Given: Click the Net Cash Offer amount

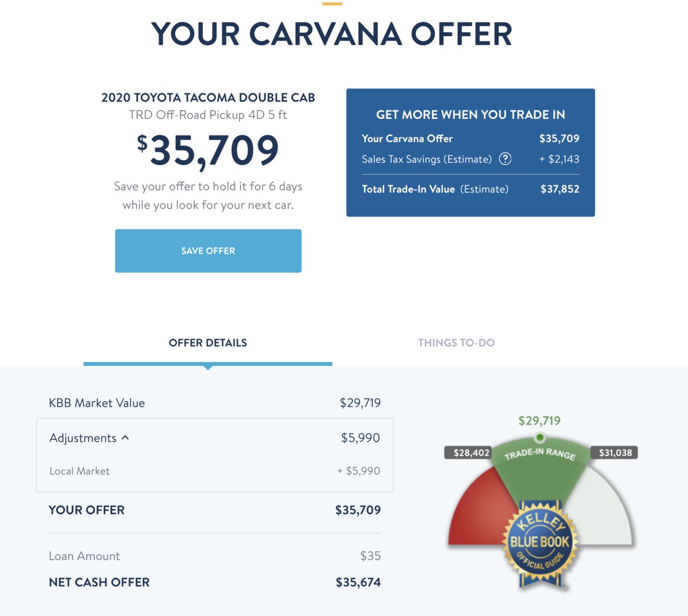Looking at the screenshot, I should click(x=358, y=582).
